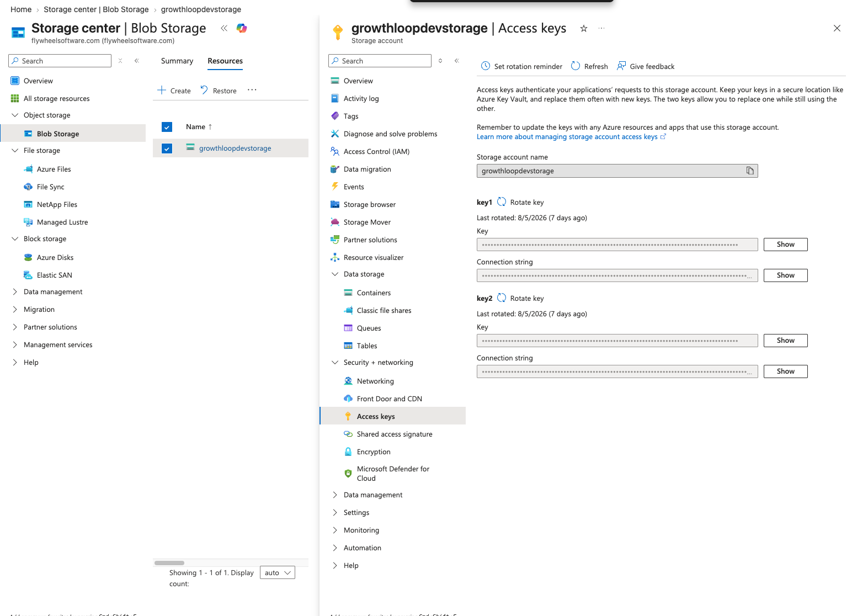Show the key2 Connection string
The image size is (852, 616).
(x=785, y=371)
